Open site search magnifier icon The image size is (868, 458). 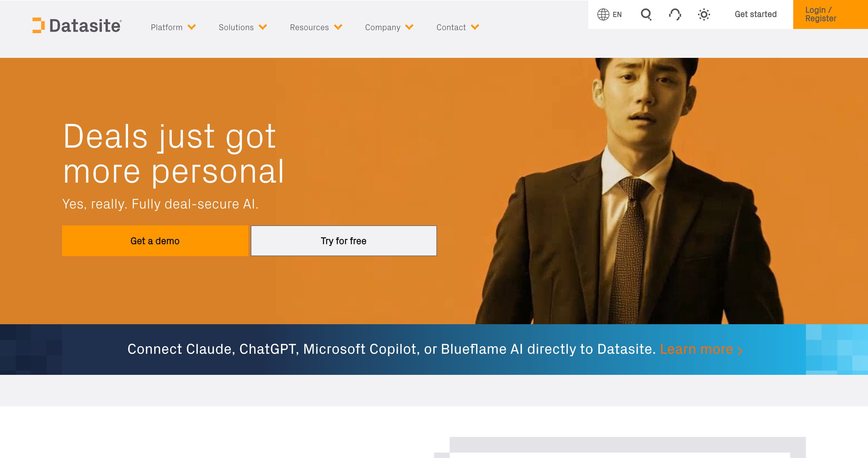pos(646,14)
